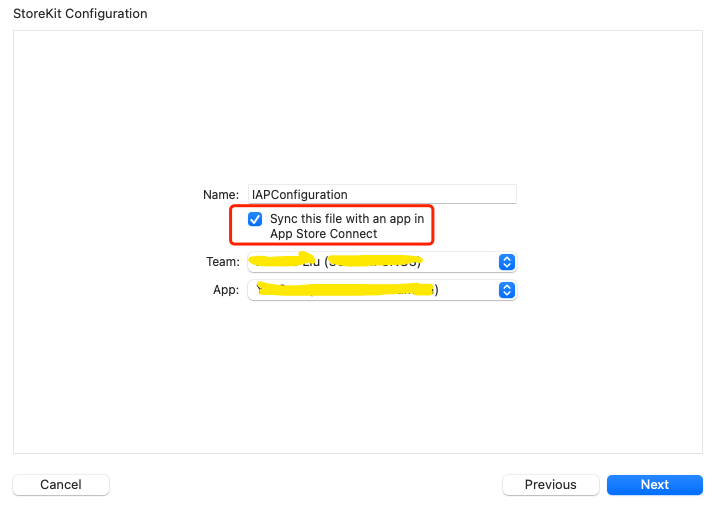Screen dimensions: 717x512
Task: Click the Team popup chevron arrows
Action: 506,262
